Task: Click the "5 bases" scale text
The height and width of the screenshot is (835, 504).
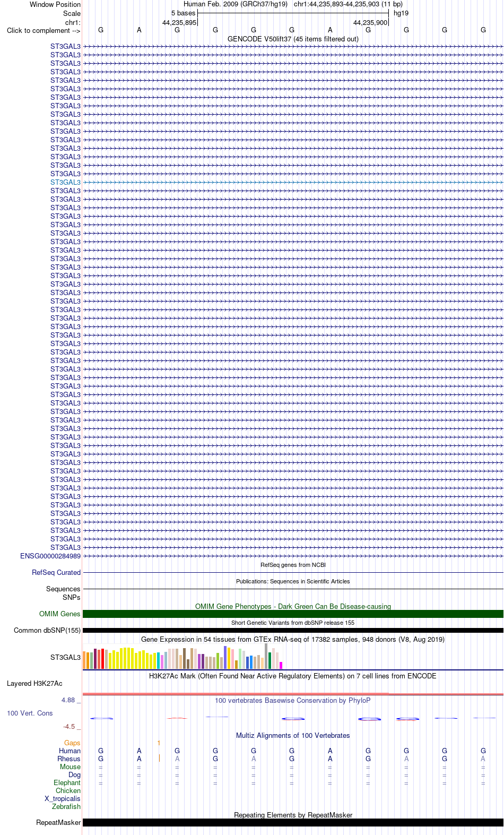Action: click(183, 13)
